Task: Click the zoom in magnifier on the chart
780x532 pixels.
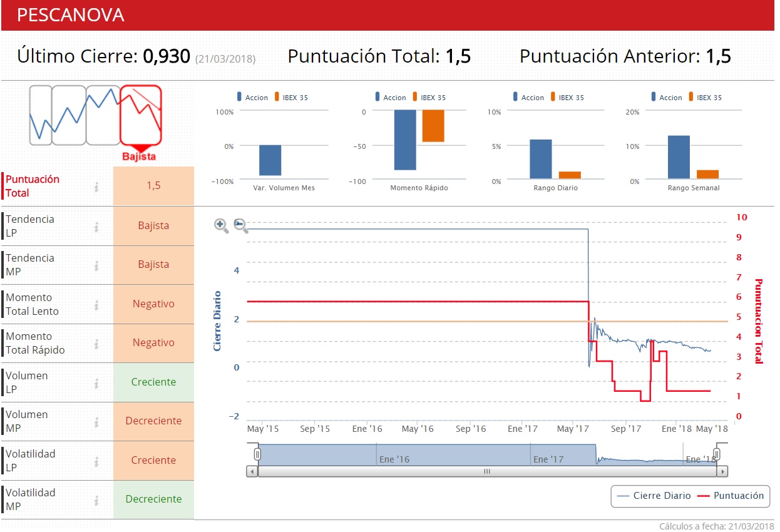Action: coord(221,225)
